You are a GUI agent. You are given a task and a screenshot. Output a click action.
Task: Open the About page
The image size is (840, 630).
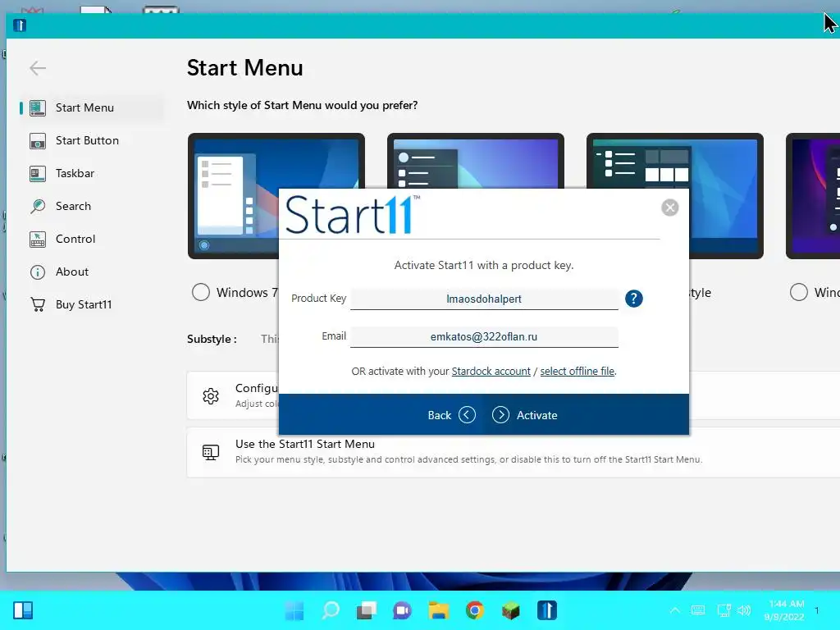click(x=91, y=272)
